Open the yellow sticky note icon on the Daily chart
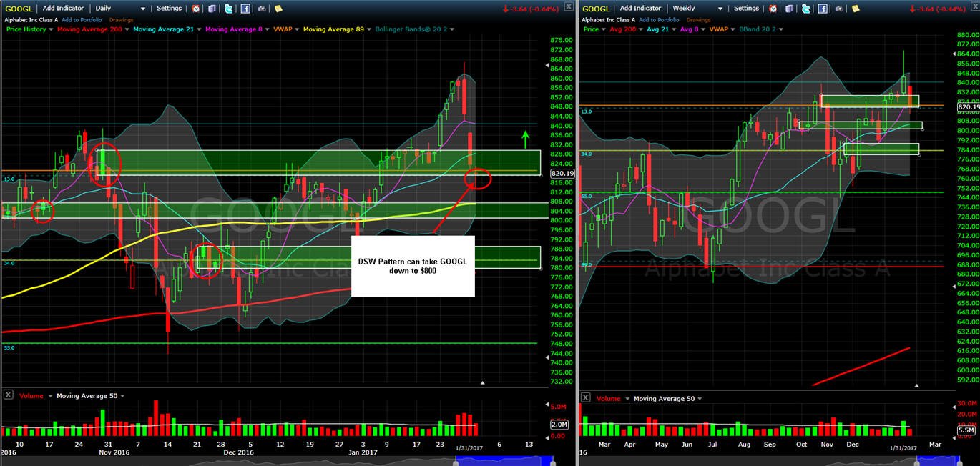Viewport: 980px width, 466px height. pyautogui.click(x=278, y=9)
